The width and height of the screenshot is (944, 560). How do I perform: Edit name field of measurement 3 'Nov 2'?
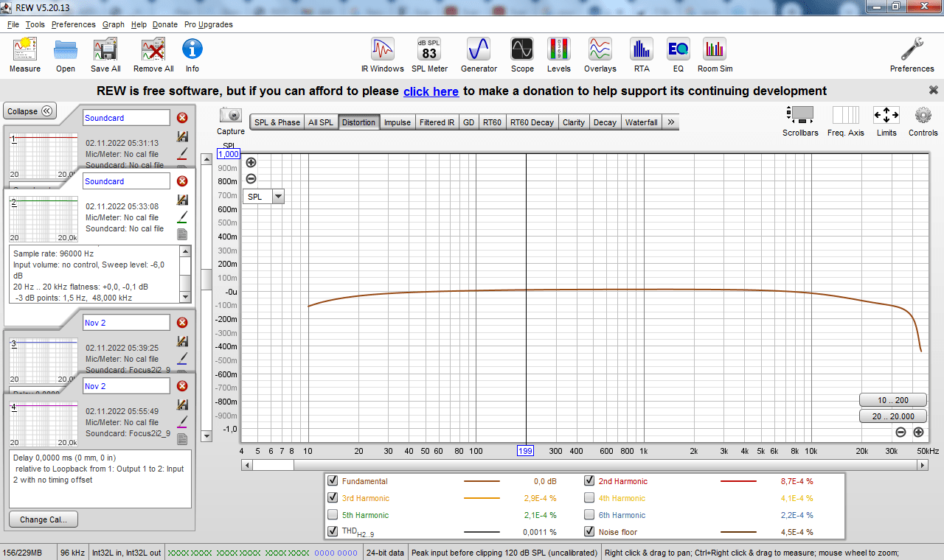coord(126,323)
